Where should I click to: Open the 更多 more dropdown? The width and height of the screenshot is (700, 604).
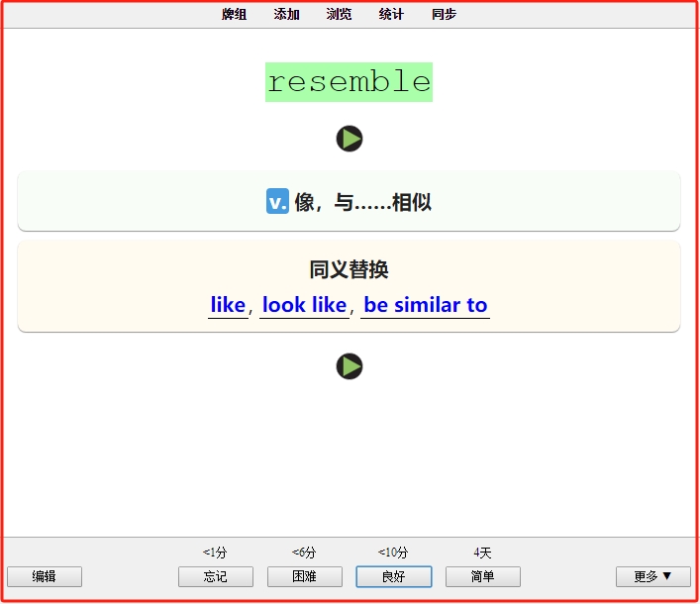tap(653, 576)
